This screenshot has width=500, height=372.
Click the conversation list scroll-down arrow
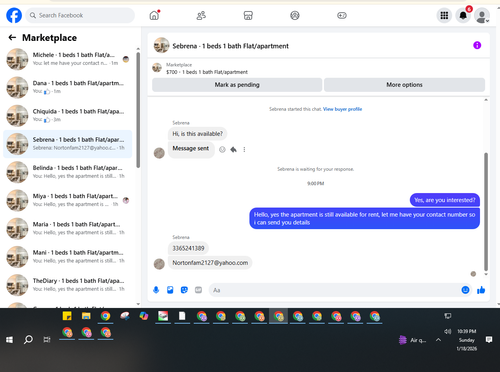(138, 304)
